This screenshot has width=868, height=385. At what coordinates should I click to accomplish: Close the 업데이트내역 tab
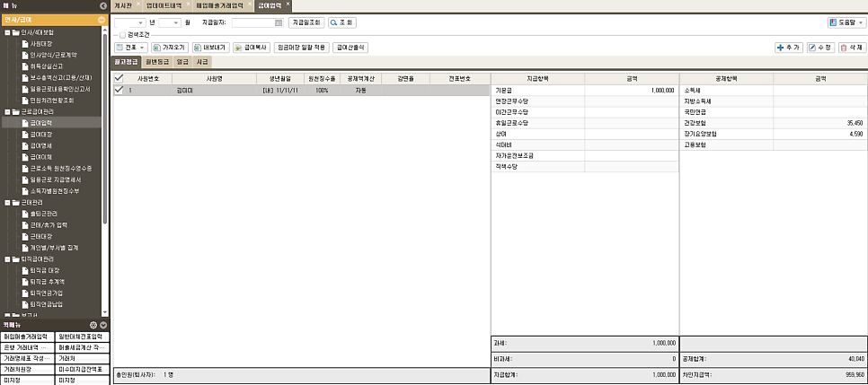(188, 4)
